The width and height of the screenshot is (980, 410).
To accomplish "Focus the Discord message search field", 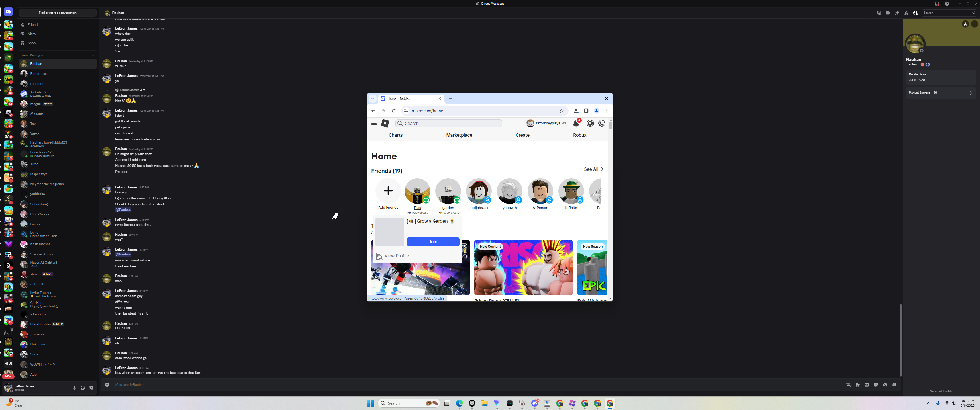I will coord(949,13).
